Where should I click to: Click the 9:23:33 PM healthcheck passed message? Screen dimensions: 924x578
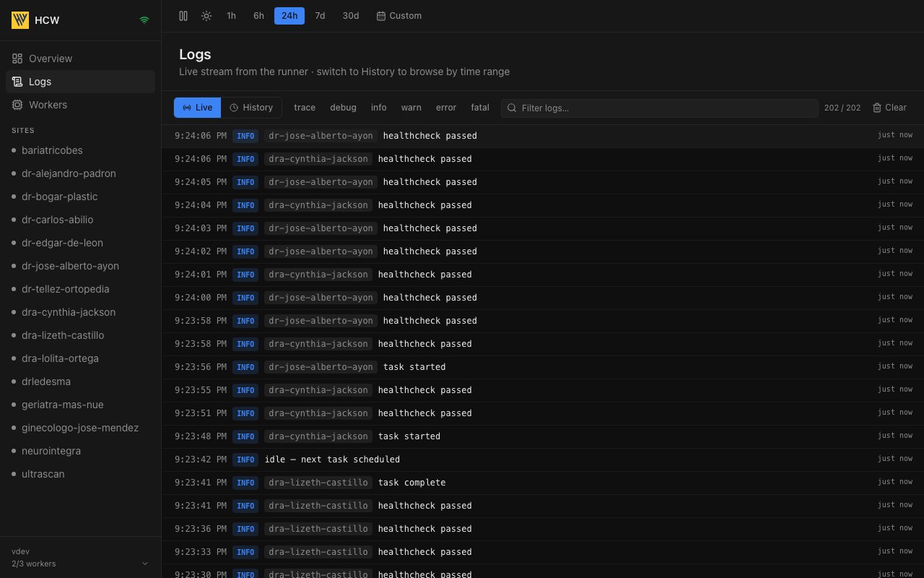425,552
